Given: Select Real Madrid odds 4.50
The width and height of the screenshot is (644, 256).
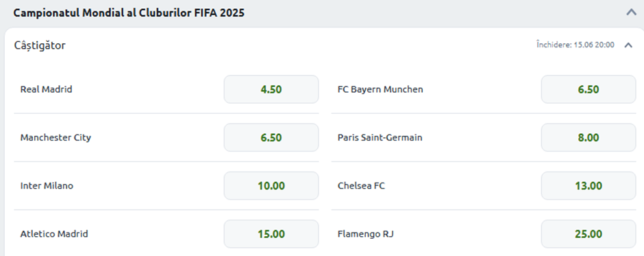Looking at the screenshot, I should coord(271,89).
